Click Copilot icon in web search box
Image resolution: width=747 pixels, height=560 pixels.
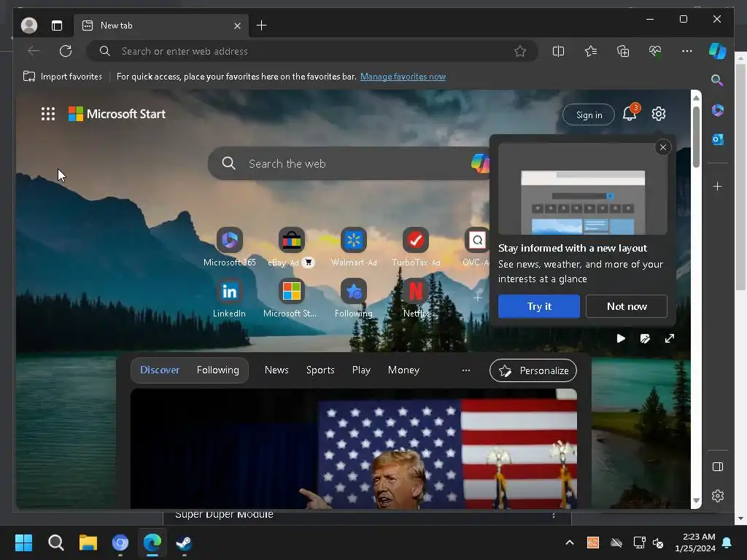point(480,163)
